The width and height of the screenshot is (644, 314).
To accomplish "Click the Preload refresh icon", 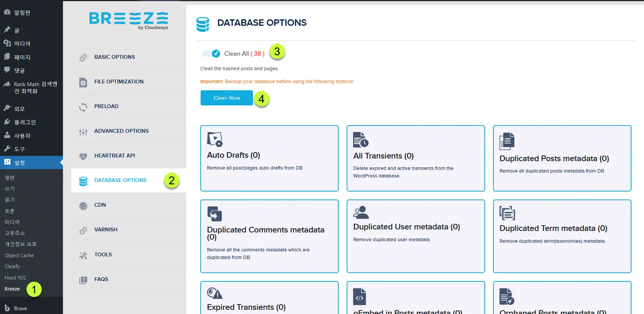I will click(x=83, y=107).
